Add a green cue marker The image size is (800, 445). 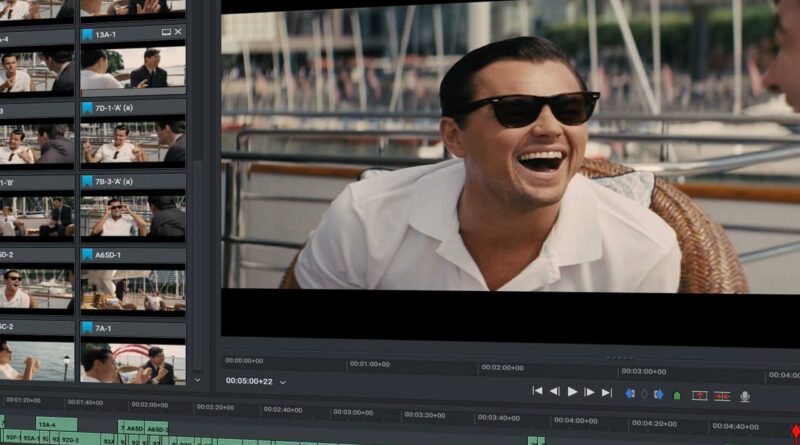[677, 395]
